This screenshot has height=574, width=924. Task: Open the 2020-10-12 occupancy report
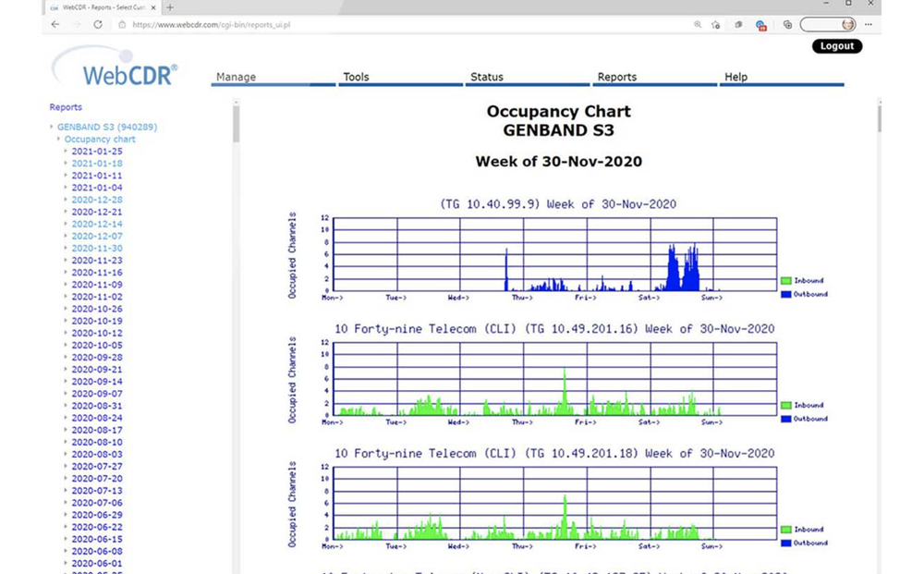point(97,333)
